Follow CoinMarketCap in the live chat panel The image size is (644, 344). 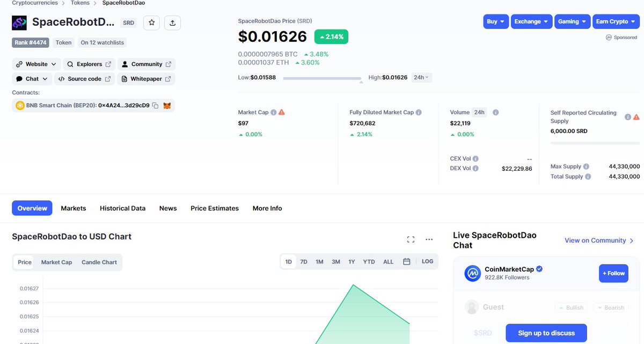pyautogui.click(x=613, y=273)
